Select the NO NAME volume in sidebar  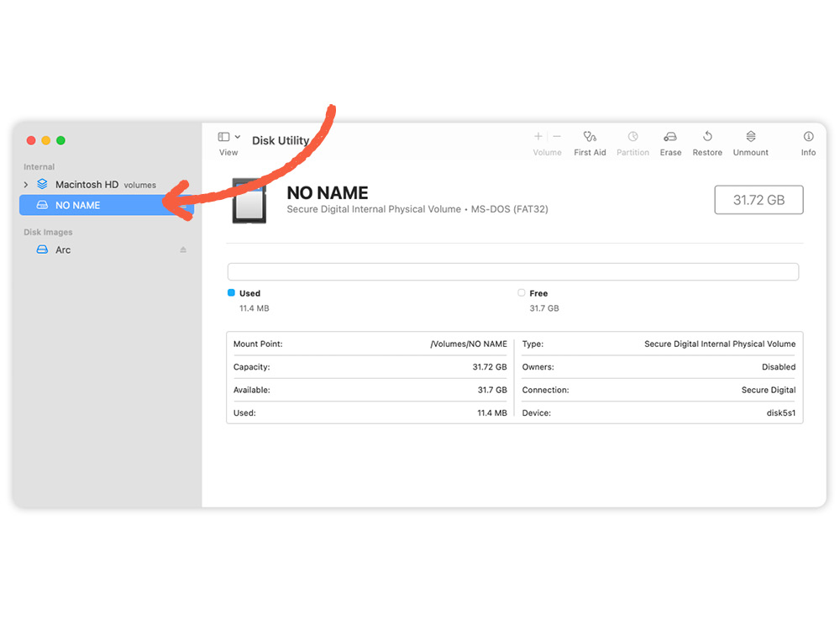pos(77,206)
